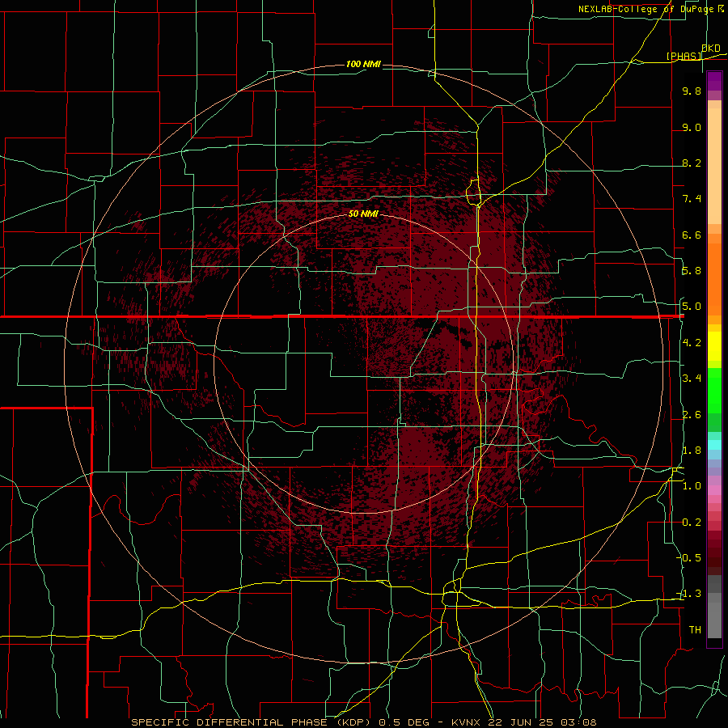Viewport: 728px width, 728px height.
Task: Click the 3.4 value on the color scale
Action: [692, 379]
